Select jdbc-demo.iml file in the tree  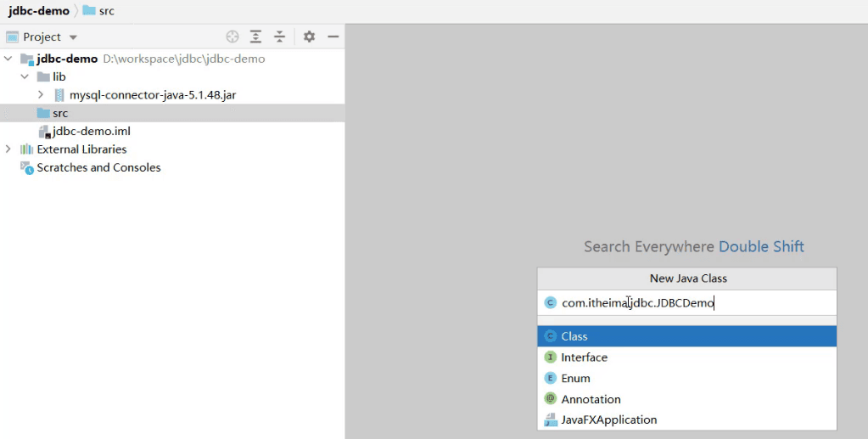[91, 132]
